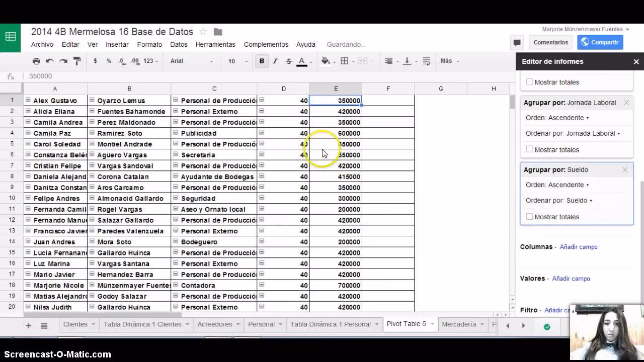
Task: Star the document title
Action: (x=203, y=32)
